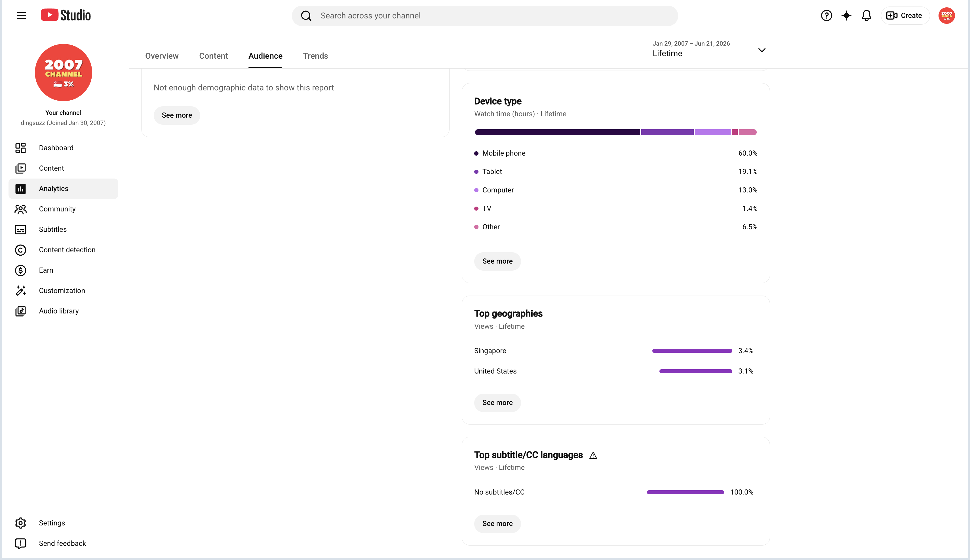The height and width of the screenshot is (560, 970).
Task: Open Audio library in the sidebar
Action: [x=64, y=311]
